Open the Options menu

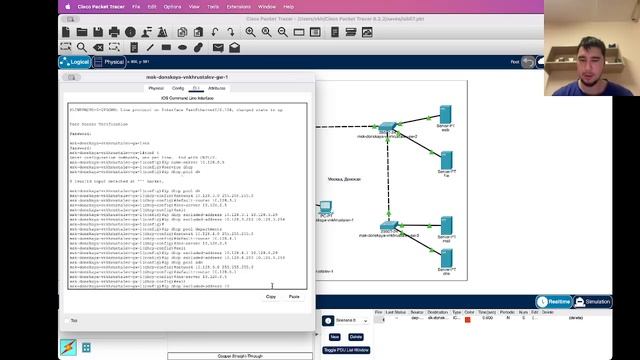point(172,7)
